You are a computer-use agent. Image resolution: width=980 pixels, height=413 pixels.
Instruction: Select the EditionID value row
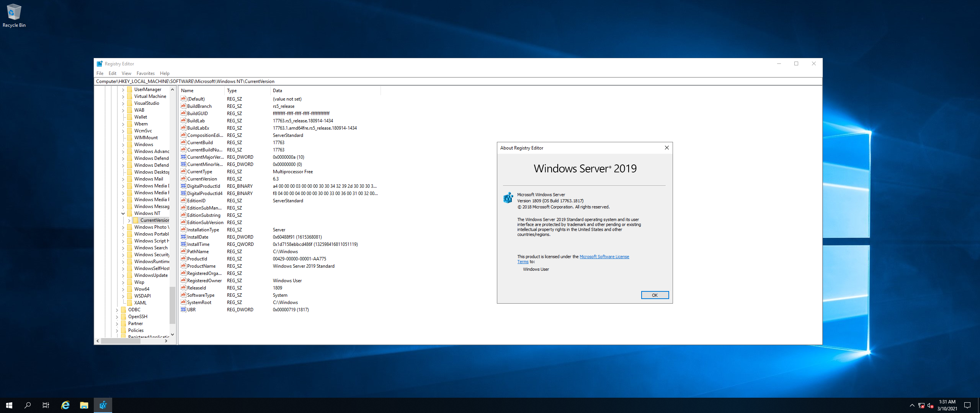pyautogui.click(x=279, y=200)
